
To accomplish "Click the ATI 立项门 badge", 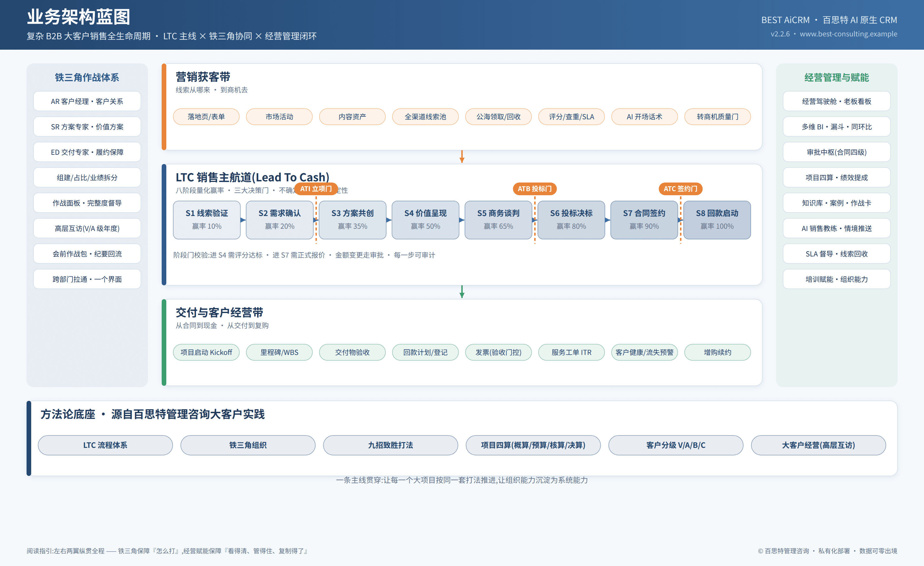I will click(316, 189).
